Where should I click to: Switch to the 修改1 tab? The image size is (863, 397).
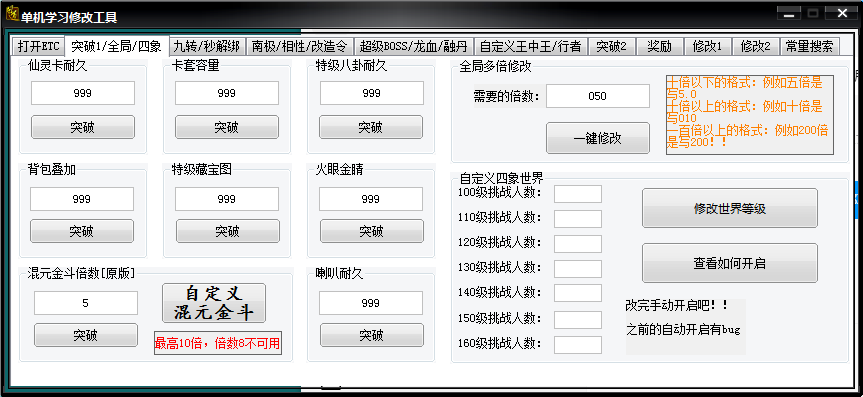(707, 46)
